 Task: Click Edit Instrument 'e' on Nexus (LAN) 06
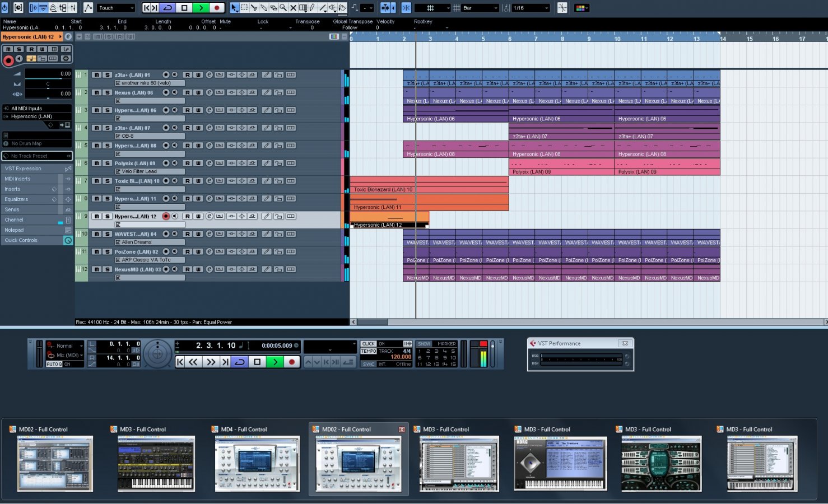209,92
